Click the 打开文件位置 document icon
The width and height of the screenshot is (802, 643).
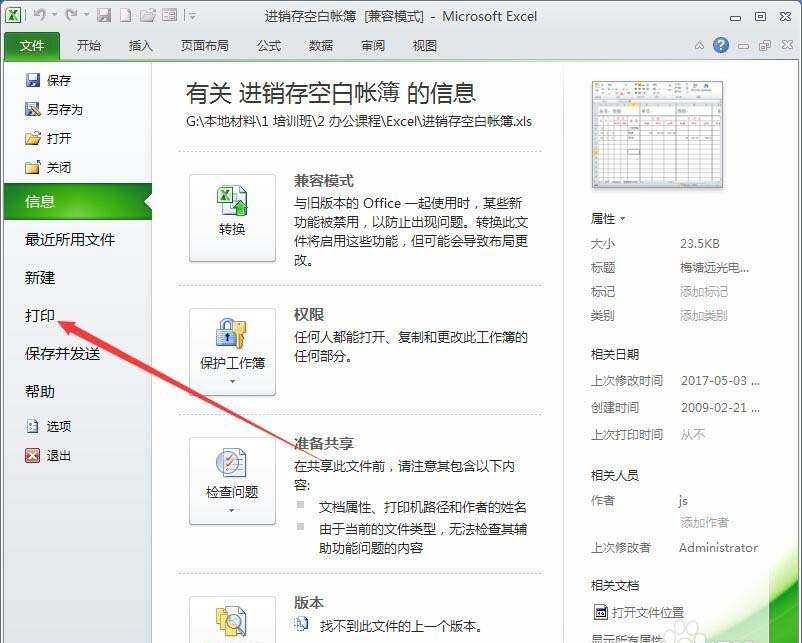click(x=600, y=612)
